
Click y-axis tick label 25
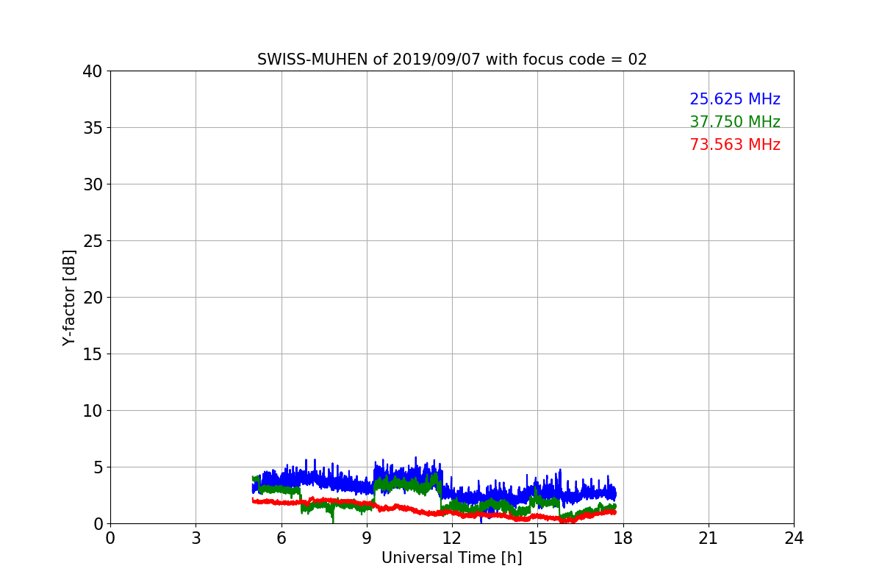pyautogui.click(x=93, y=241)
